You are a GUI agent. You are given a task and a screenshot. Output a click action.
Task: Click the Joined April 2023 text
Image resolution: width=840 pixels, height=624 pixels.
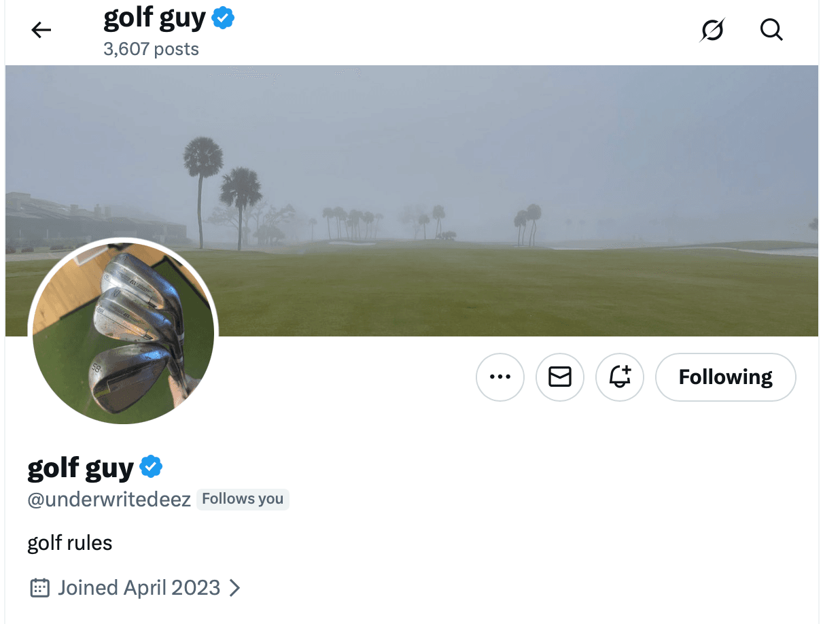(x=139, y=588)
